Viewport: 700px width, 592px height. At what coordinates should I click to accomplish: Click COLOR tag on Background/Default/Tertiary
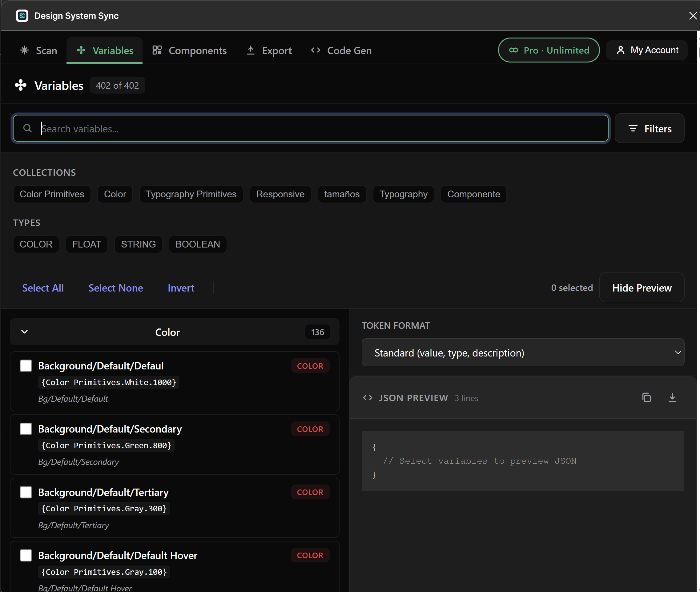pos(310,492)
